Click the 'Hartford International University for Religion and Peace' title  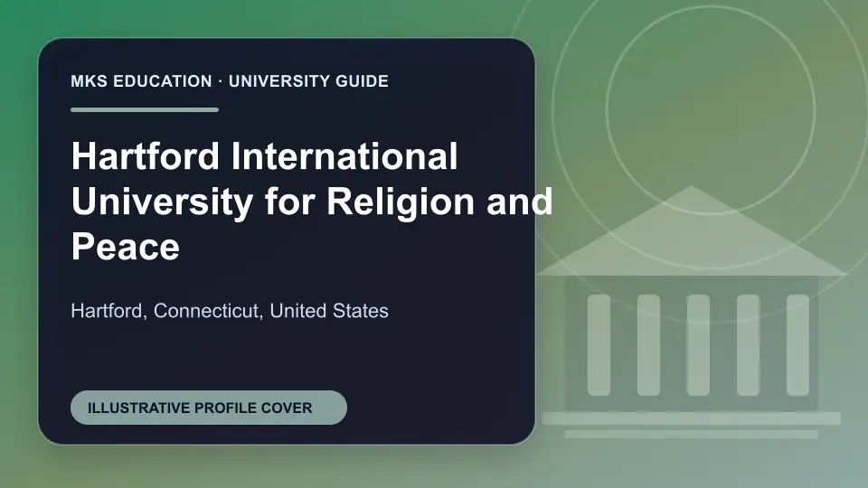pyautogui.click(x=312, y=201)
